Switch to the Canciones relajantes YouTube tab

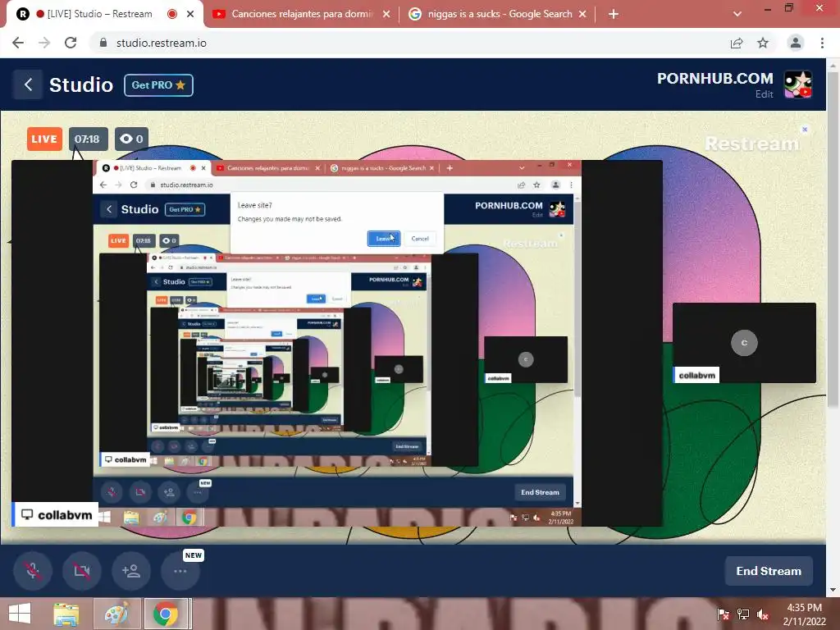(302, 14)
